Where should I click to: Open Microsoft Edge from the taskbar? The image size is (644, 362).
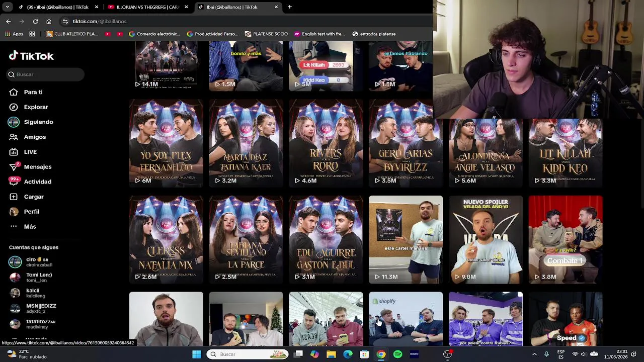tap(348, 354)
